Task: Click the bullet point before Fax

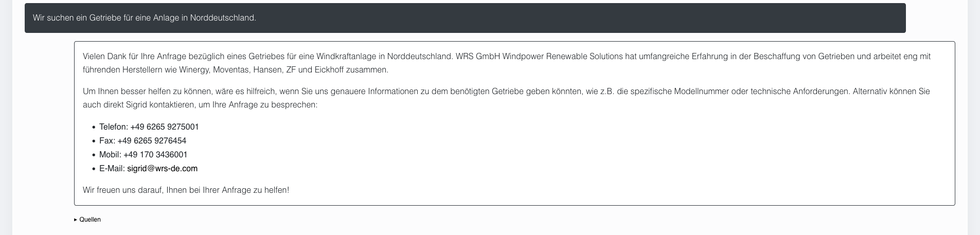Action: tap(94, 141)
